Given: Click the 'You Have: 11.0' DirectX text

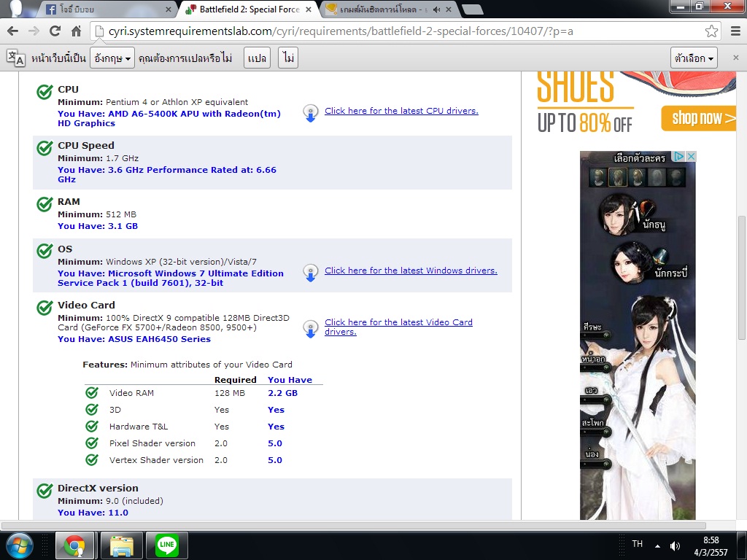Looking at the screenshot, I should point(93,513).
